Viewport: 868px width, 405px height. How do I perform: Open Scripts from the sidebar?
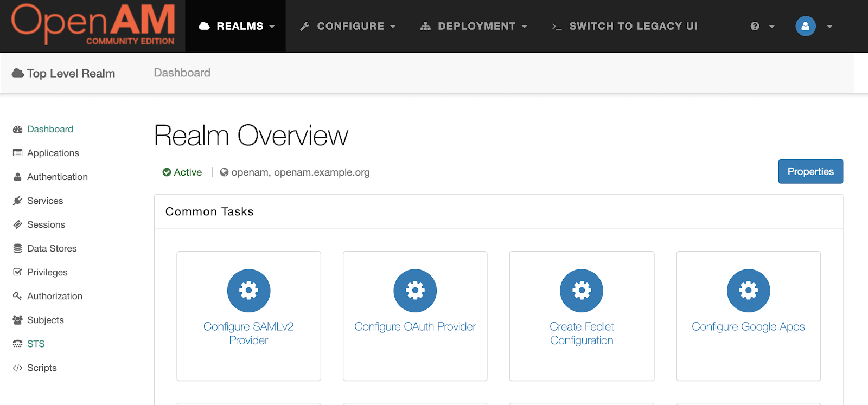tap(42, 368)
